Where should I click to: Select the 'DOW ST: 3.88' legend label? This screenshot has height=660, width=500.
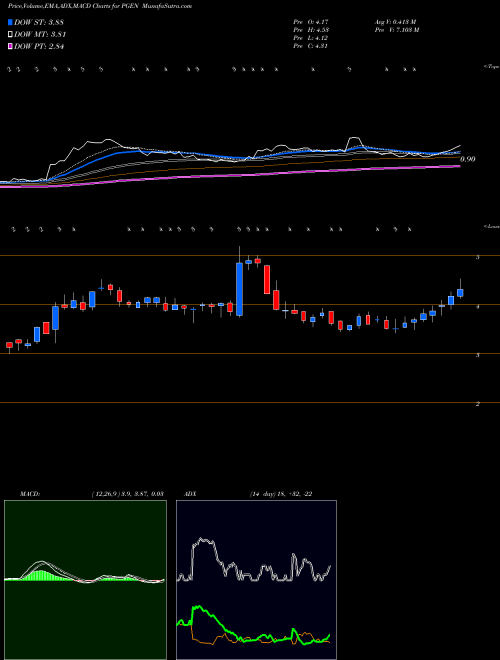[39, 22]
